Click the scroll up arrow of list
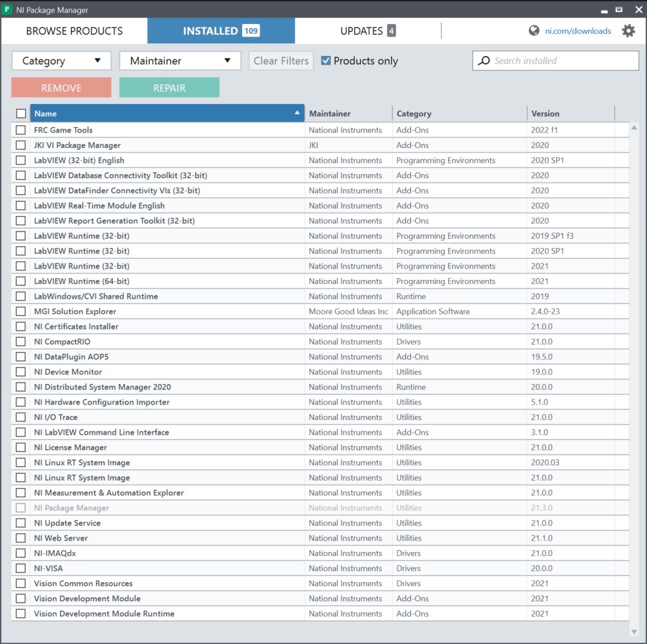The height and width of the screenshot is (644, 647). click(634, 128)
